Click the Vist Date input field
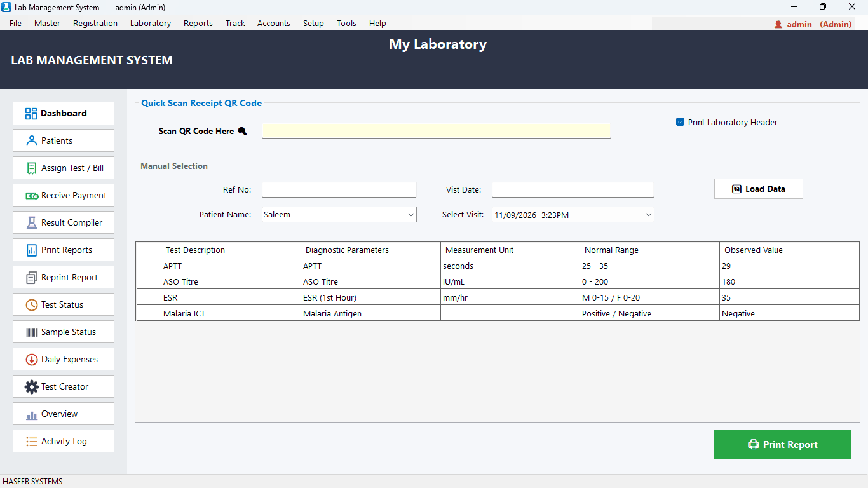The width and height of the screenshot is (868, 488). point(573,190)
